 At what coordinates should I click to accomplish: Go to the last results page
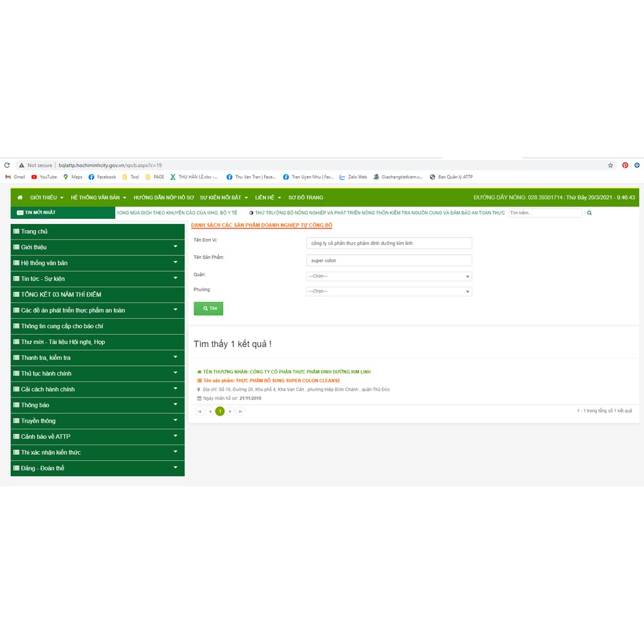(x=240, y=411)
